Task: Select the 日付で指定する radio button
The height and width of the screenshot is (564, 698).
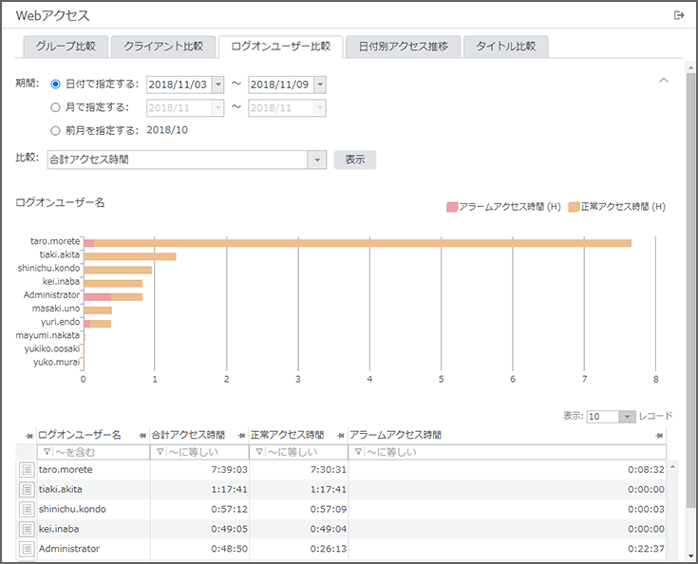Action: [55, 84]
